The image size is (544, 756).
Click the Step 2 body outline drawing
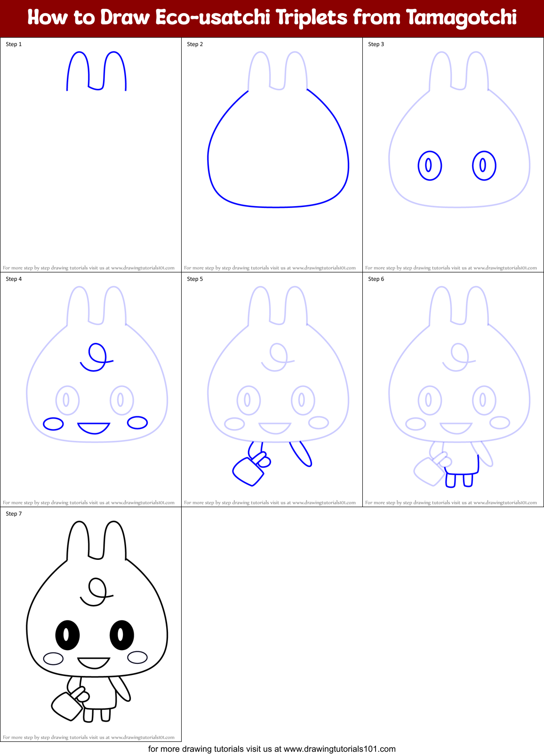click(x=278, y=148)
